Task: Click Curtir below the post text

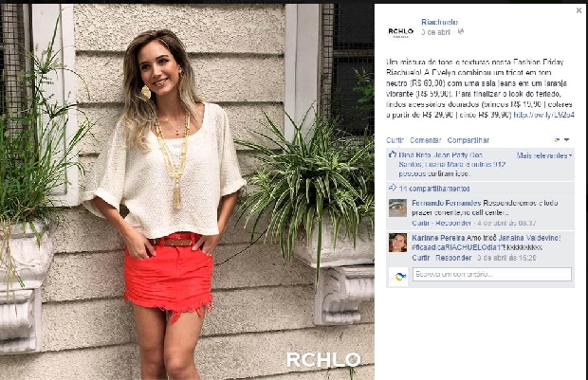Action: [x=395, y=140]
